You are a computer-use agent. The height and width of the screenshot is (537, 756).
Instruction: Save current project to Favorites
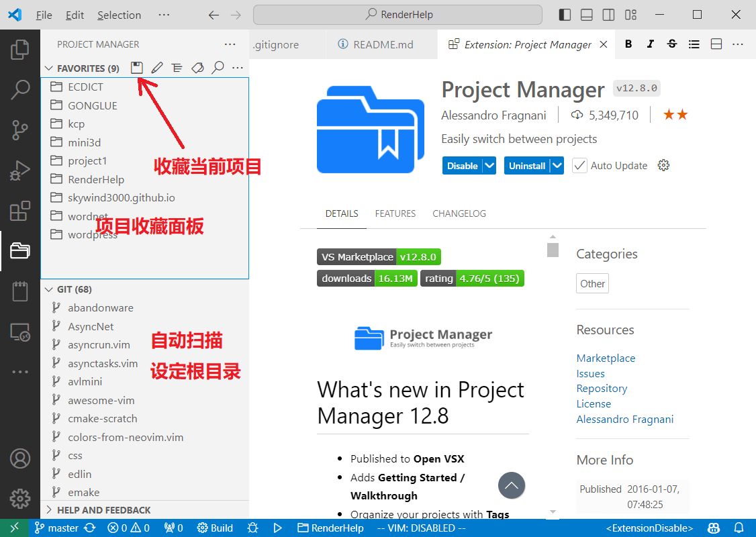(137, 68)
